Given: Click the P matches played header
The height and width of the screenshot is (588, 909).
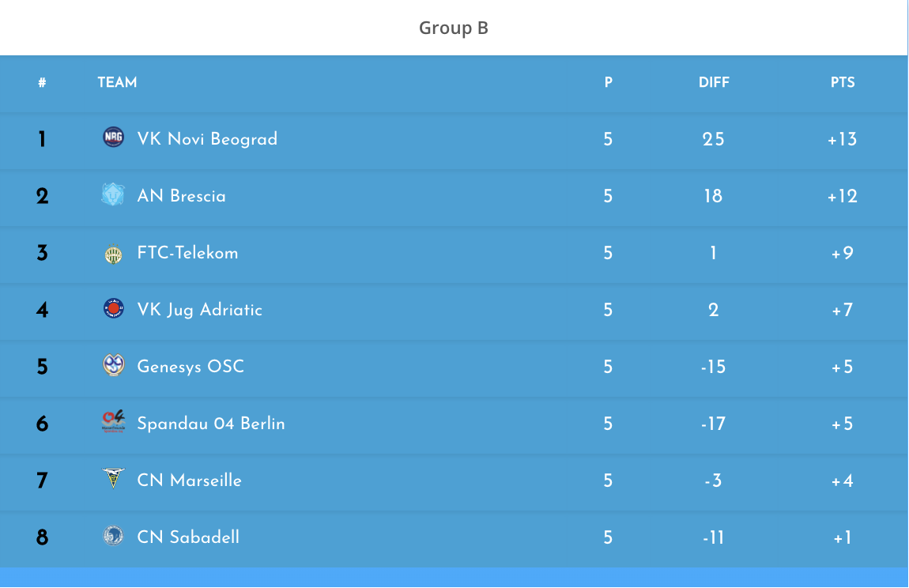Looking at the screenshot, I should click(x=608, y=82).
